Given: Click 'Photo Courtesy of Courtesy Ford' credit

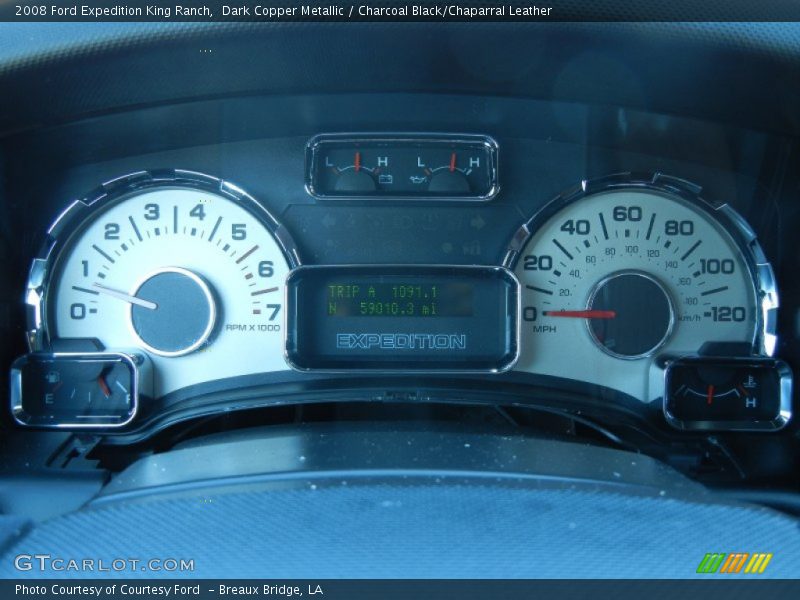Looking at the screenshot, I should (108, 590).
